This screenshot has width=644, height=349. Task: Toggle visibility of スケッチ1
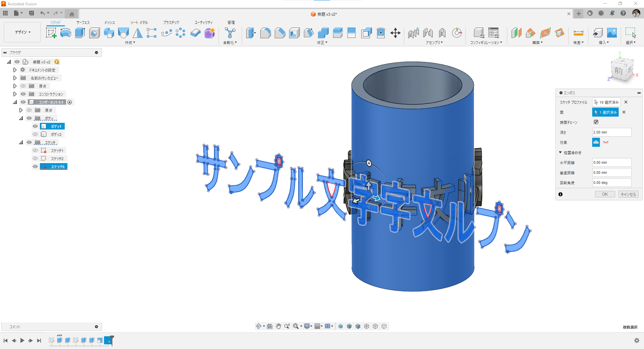tap(35, 150)
